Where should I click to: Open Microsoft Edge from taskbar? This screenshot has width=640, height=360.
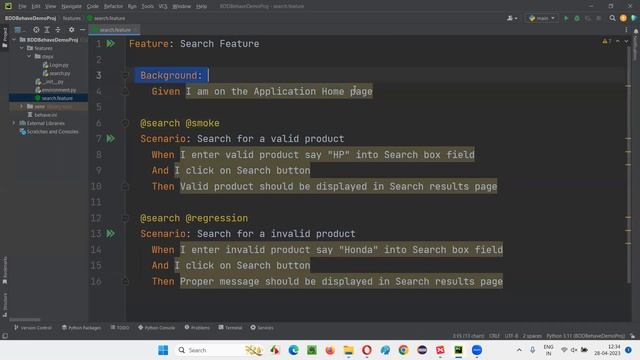click(x=293, y=350)
